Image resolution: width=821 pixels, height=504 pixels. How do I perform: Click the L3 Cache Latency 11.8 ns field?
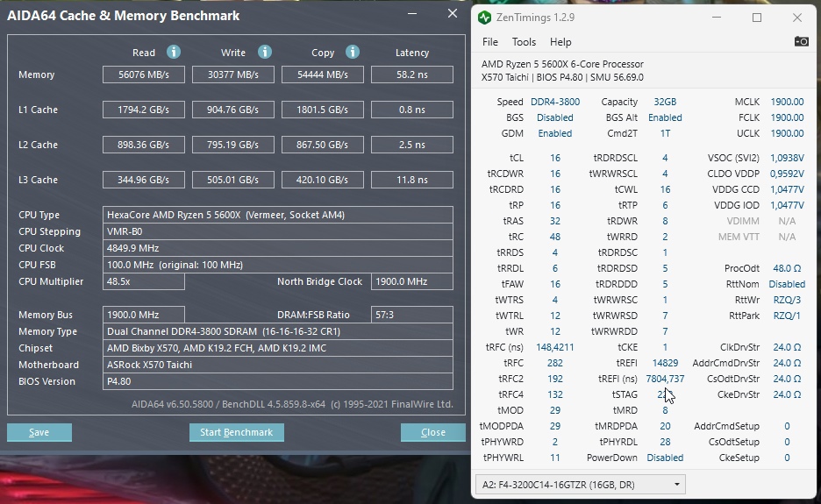(x=412, y=180)
